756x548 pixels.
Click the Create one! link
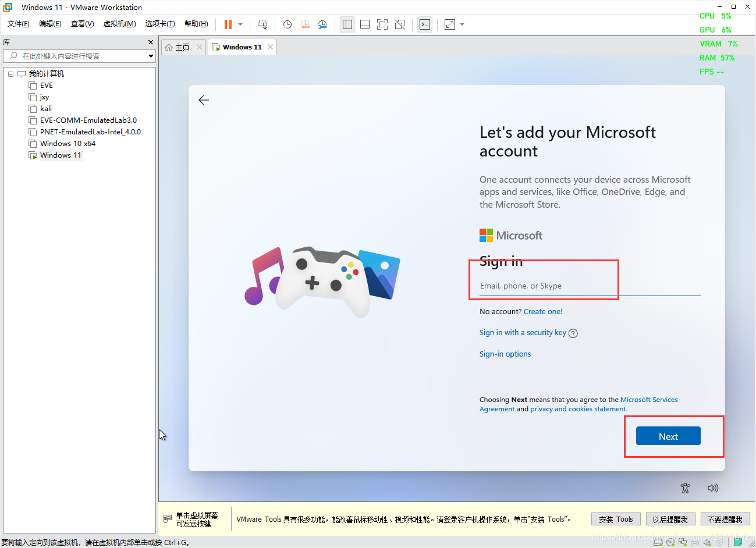[543, 312]
